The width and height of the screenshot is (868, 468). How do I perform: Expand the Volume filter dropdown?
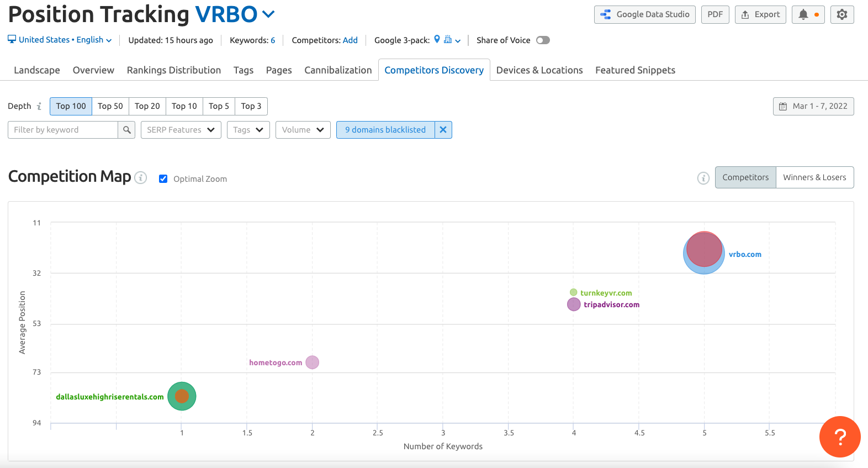(303, 130)
